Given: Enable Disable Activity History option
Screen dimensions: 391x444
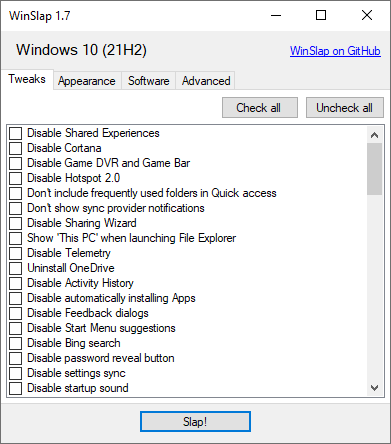Looking at the screenshot, I should point(15,283).
